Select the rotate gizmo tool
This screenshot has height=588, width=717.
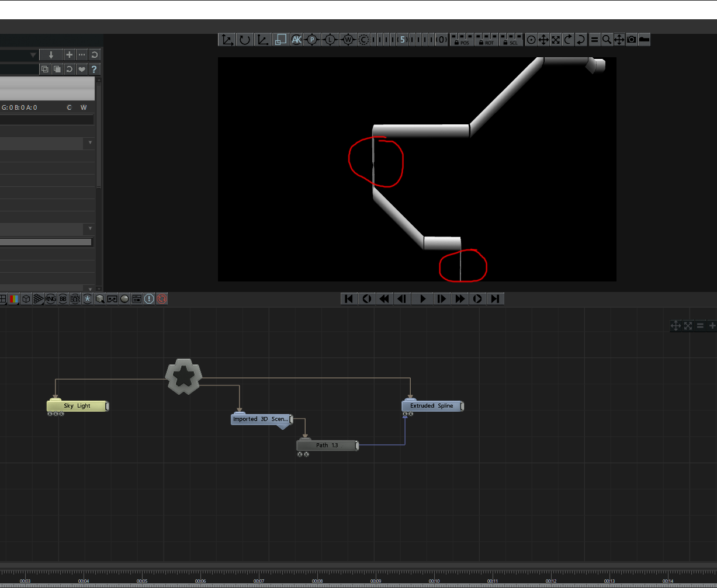click(245, 40)
